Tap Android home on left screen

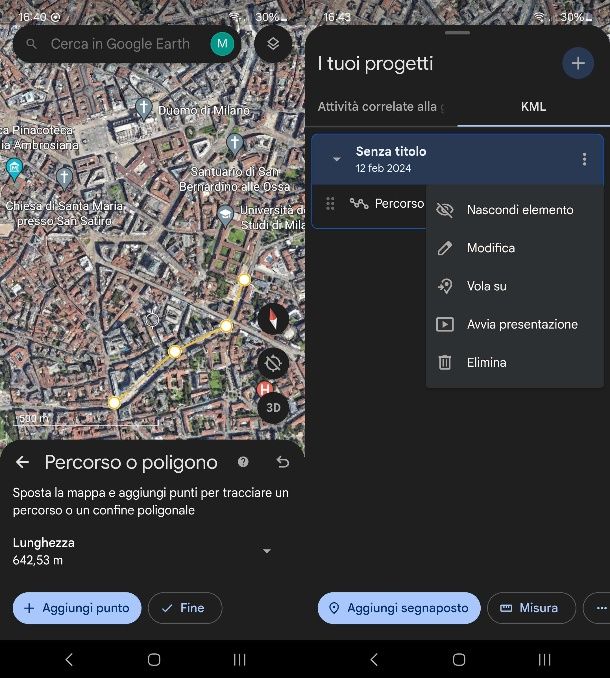point(154,659)
